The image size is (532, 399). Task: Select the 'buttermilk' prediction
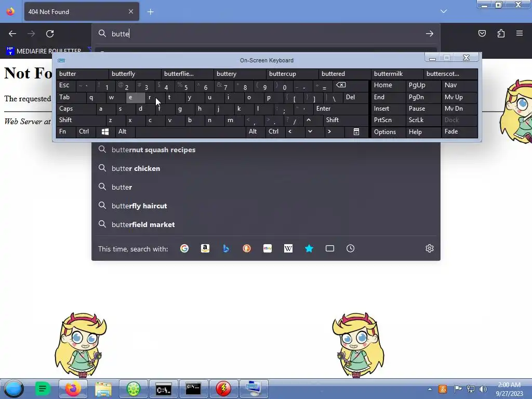397,74
